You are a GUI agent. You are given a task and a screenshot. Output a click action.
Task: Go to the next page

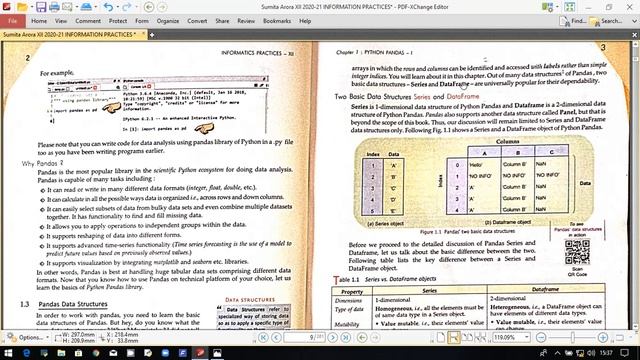[x=333, y=338]
